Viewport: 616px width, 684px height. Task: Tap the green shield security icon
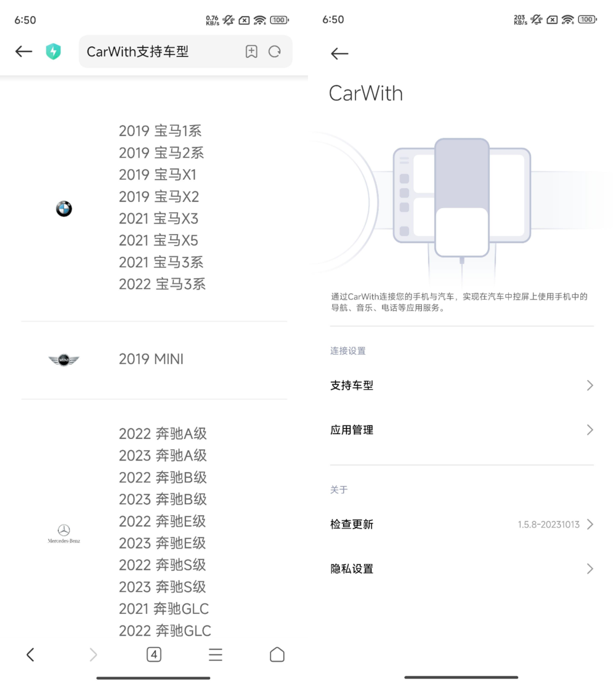54,52
